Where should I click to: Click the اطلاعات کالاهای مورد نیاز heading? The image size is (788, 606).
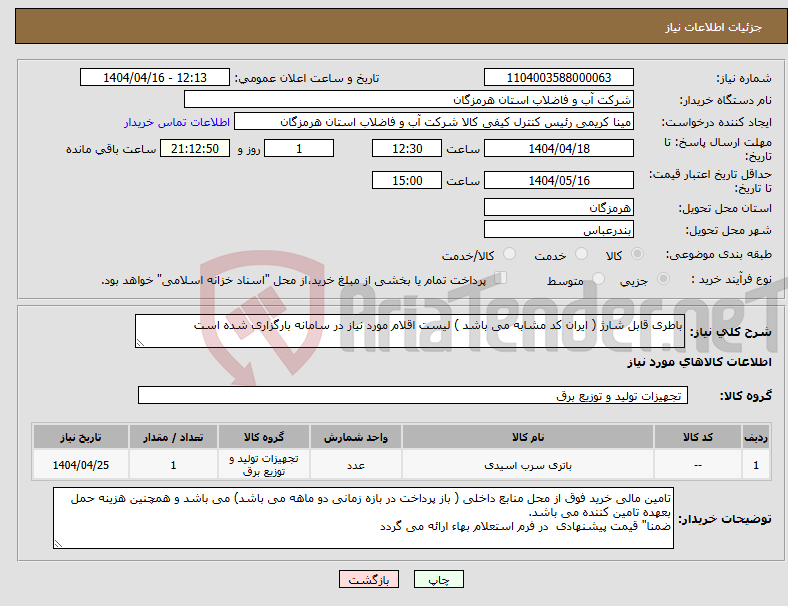(x=699, y=362)
